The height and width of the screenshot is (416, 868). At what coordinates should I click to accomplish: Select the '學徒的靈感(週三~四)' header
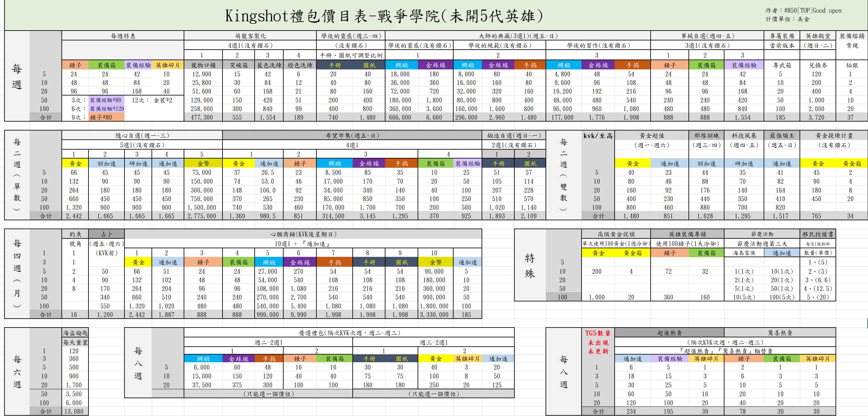tap(351, 36)
